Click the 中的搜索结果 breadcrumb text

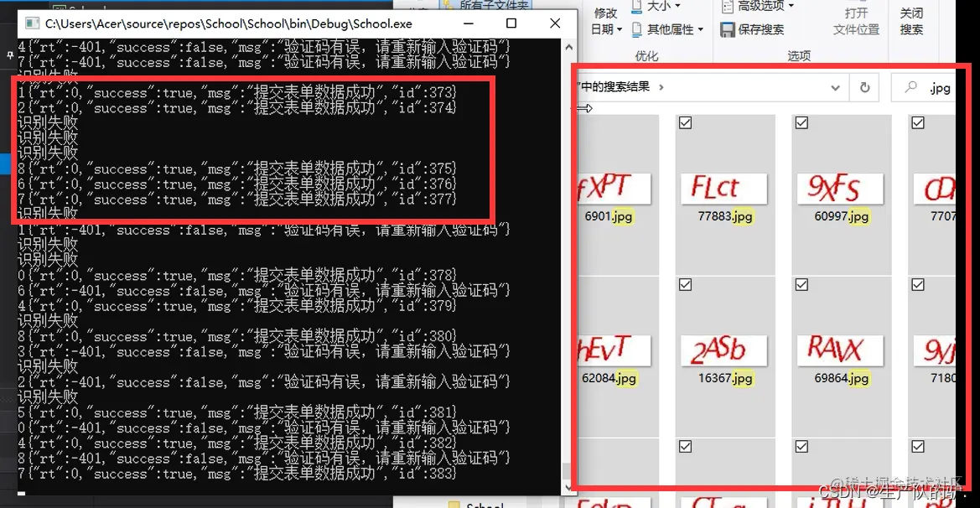[615, 87]
